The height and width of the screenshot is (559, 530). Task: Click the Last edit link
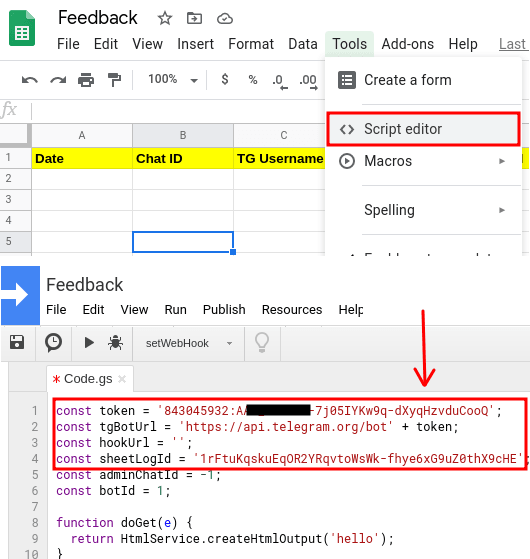[513, 44]
